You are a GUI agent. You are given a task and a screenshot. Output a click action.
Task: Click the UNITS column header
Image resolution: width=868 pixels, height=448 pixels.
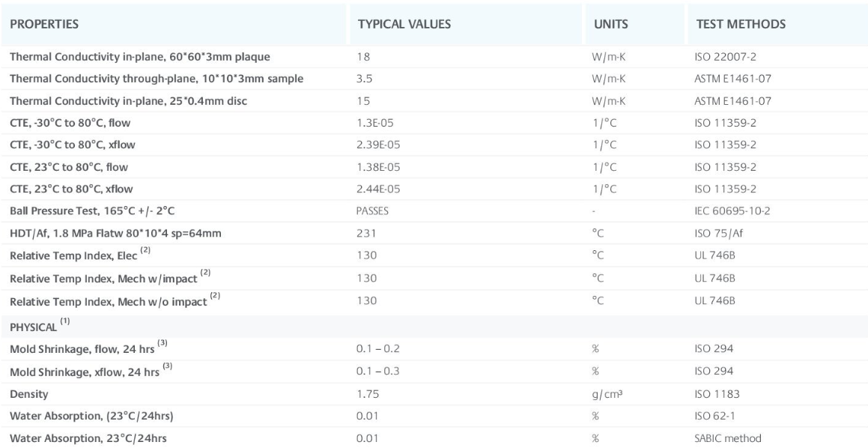(611, 25)
